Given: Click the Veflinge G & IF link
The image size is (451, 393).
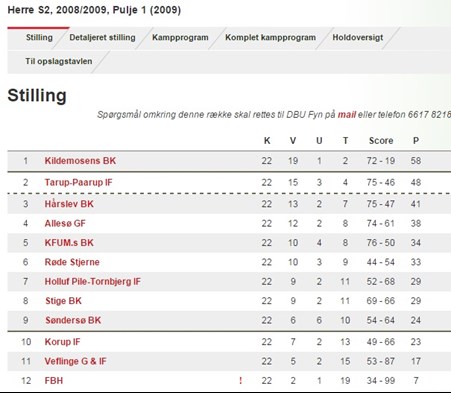Looking at the screenshot, I should [x=76, y=361].
